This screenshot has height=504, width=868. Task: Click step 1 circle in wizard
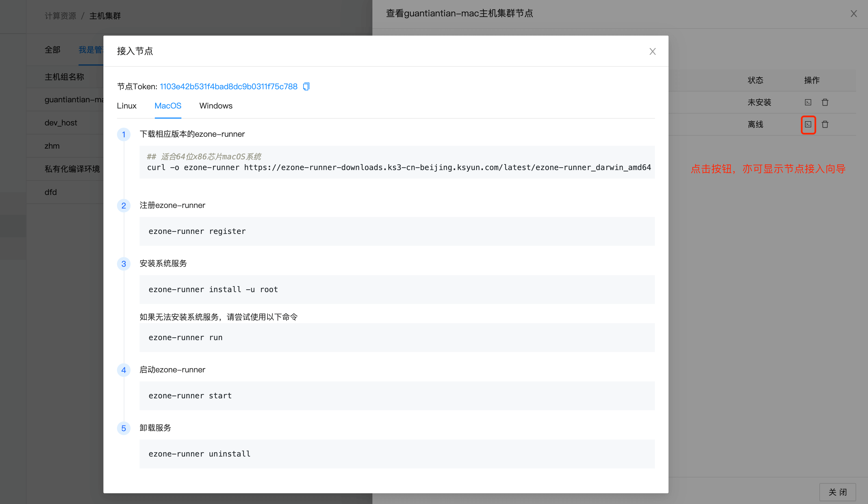[124, 134]
